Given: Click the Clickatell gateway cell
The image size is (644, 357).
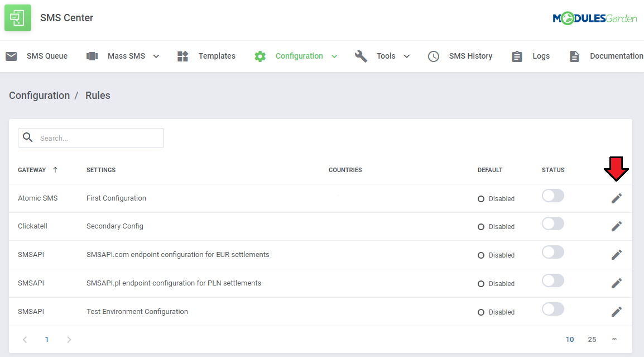Looking at the screenshot, I should coord(32,226).
